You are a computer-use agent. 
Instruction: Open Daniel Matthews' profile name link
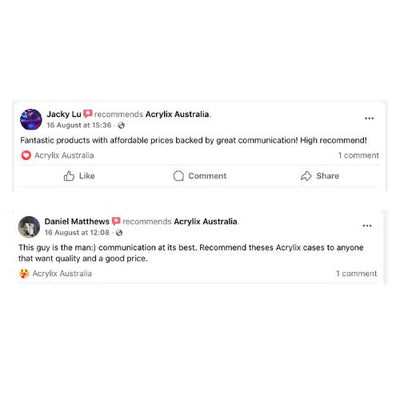[x=77, y=221]
